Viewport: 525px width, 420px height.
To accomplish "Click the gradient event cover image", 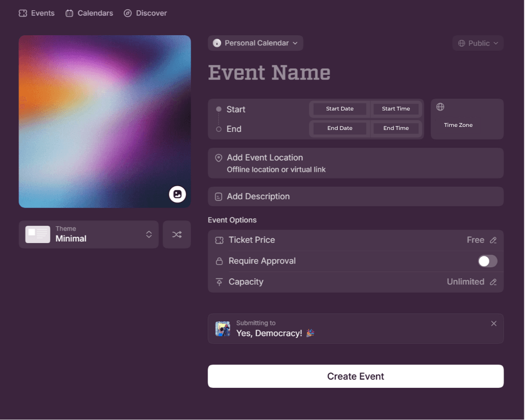I will click(105, 121).
